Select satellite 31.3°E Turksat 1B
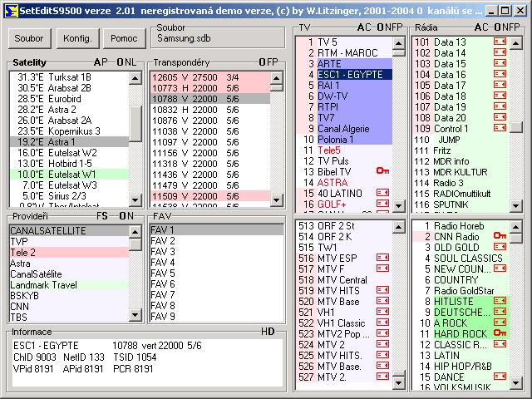Viewport: 532px width, 399px height. coord(69,77)
